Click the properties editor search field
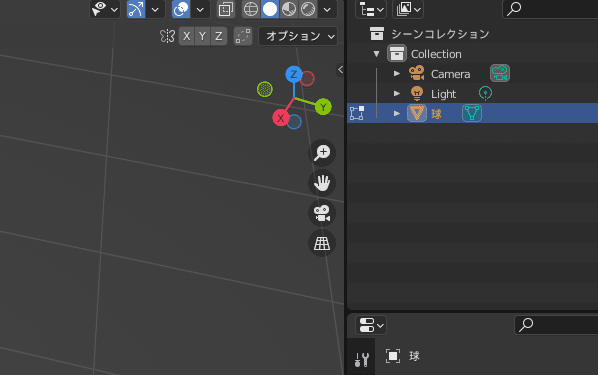The height and width of the screenshot is (375, 598). pos(556,325)
